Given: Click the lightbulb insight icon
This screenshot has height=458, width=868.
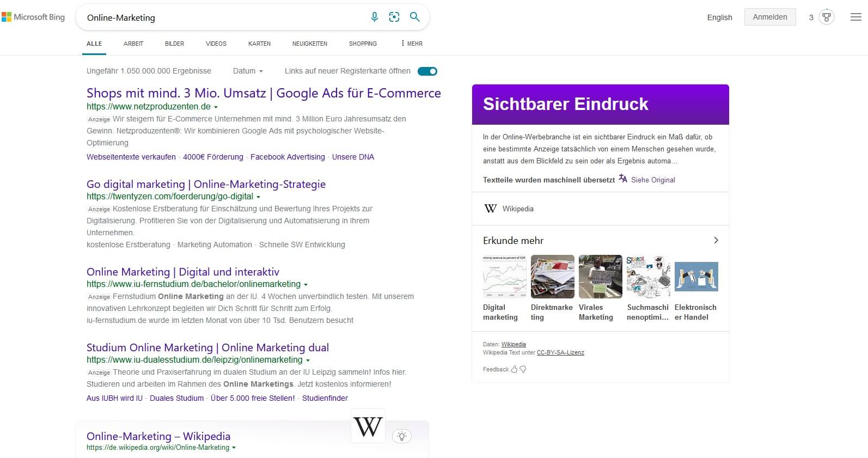Looking at the screenshot, I should pyautogui.click(x=402, y=436).
